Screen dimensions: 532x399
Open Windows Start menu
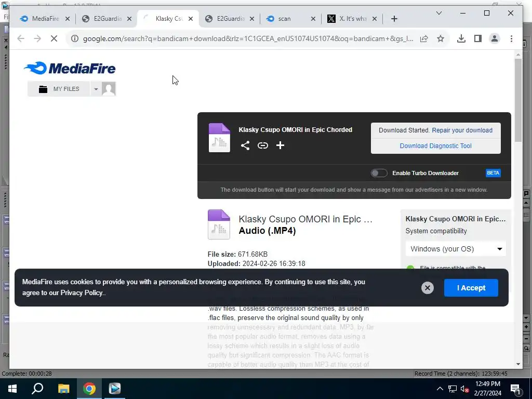point(12,389)
